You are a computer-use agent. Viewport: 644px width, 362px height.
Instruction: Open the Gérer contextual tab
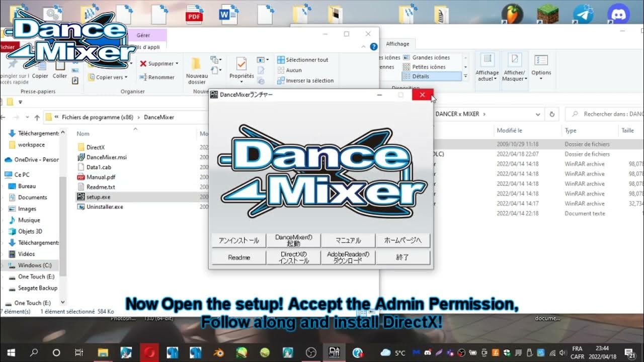tap(143, 36)
